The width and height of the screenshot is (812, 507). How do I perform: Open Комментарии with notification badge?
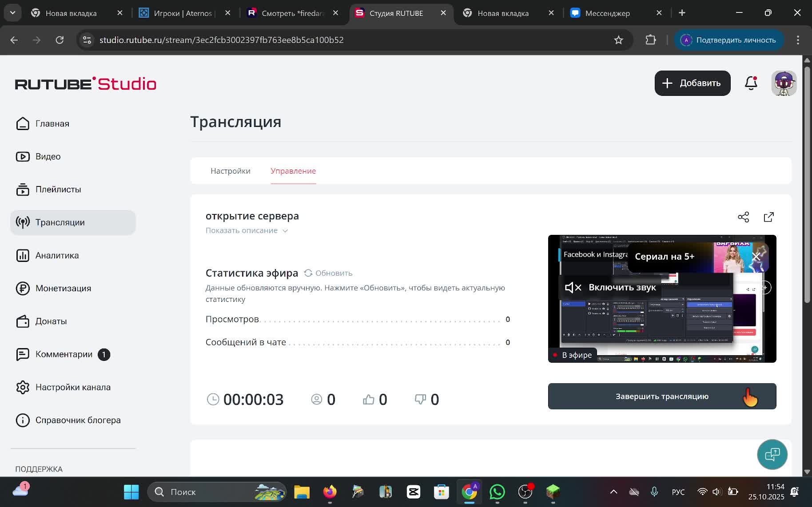click(x=64, y=354)
